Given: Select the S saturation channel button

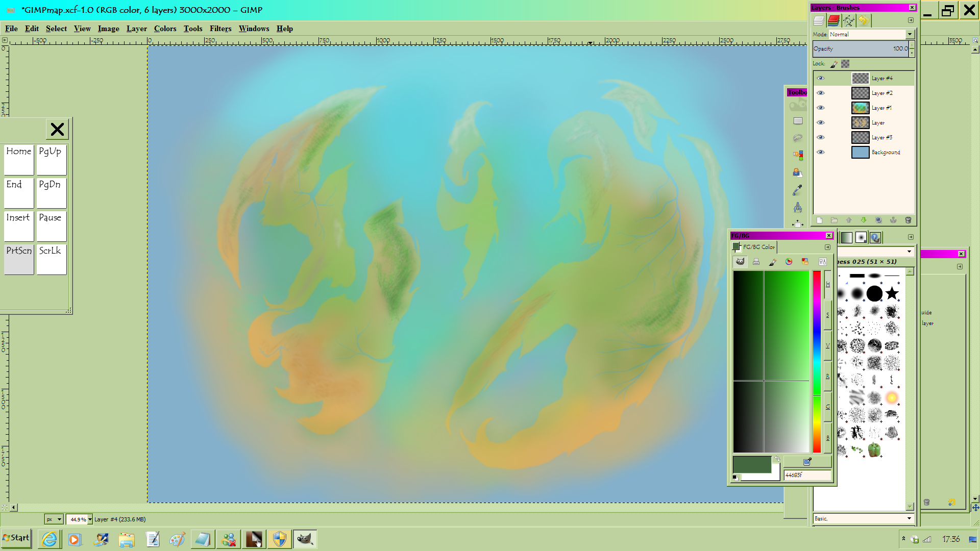Looking at the screenshot, I should point(828,315).
